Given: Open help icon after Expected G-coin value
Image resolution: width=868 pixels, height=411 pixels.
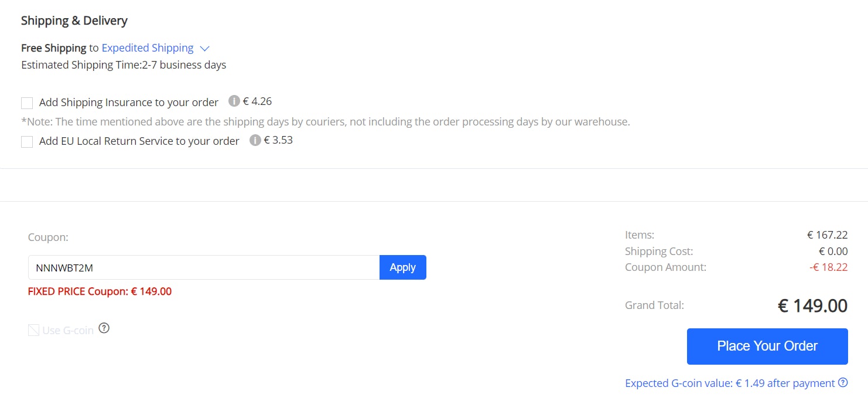Looking at the screenshot, I should tap(843, 383).
